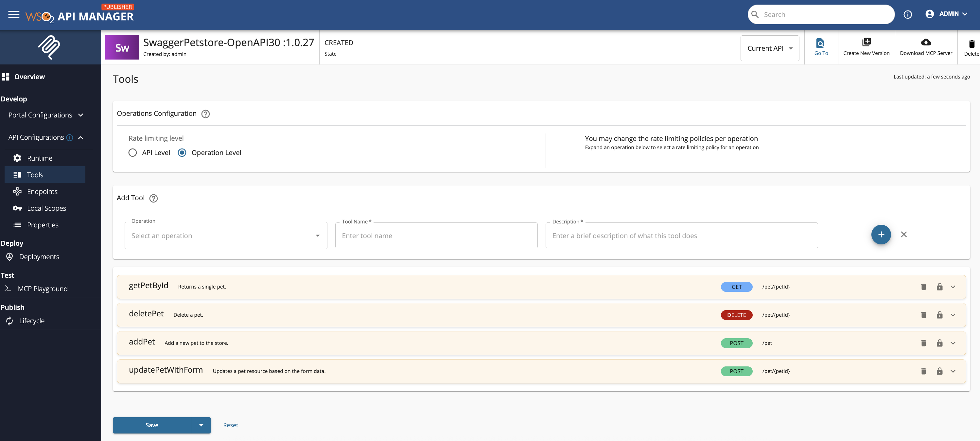Open the hamburger menu in header
980x441 pixels.
click(14, 15)
